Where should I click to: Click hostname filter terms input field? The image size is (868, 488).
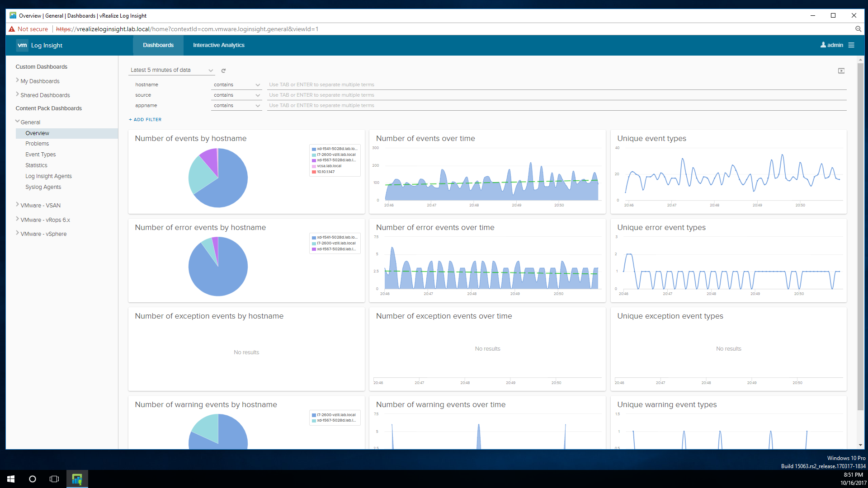coord(557,85)
